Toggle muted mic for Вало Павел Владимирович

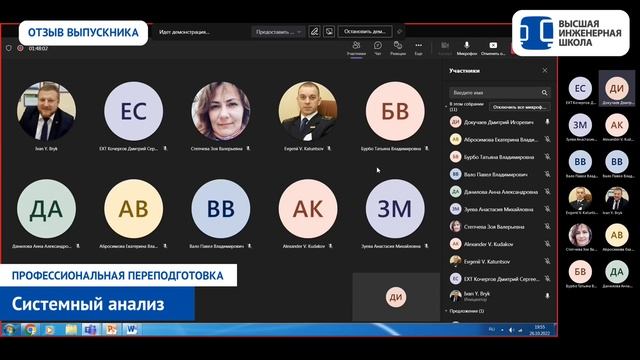[x=547, y=174]
